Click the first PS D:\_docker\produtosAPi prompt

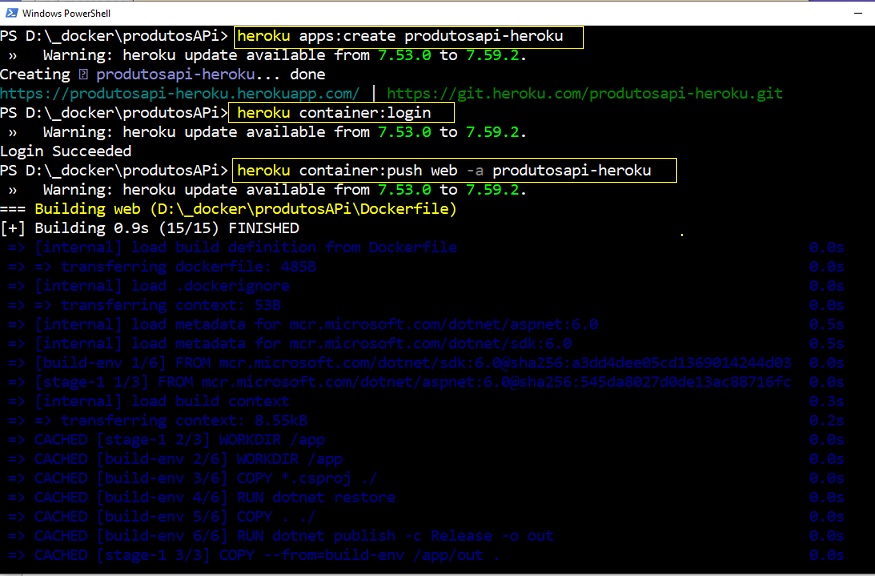115,36
